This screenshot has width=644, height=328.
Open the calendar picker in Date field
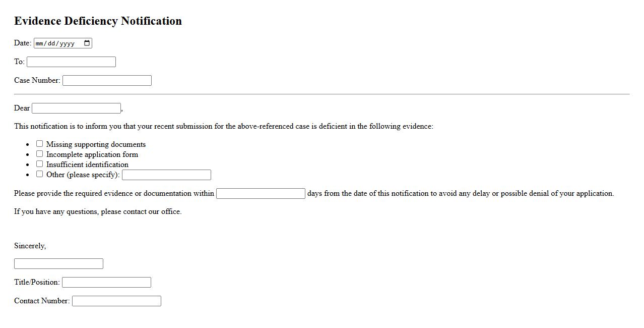click(87, 43)
